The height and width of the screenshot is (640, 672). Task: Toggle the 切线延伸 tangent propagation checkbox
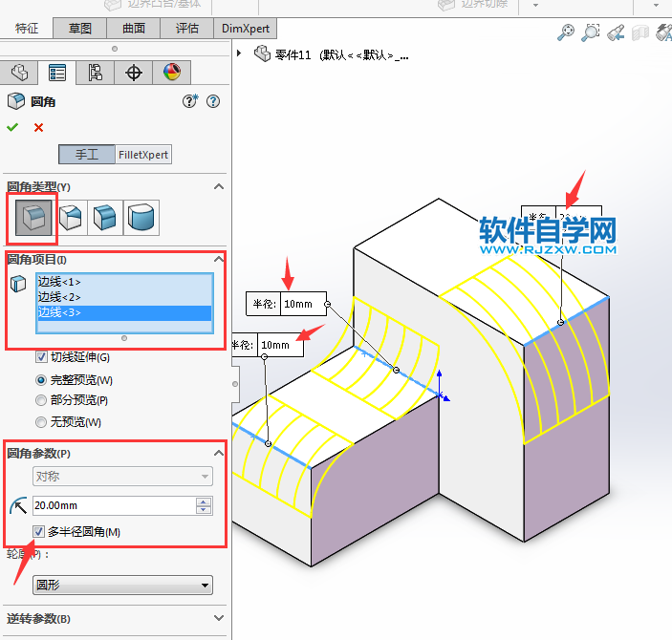(x=41, y=357)
